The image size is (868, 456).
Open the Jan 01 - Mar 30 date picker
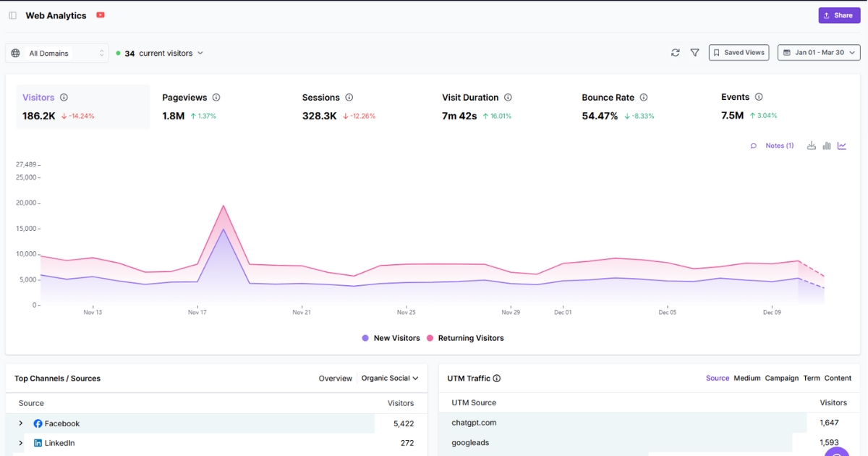[818, 52]
